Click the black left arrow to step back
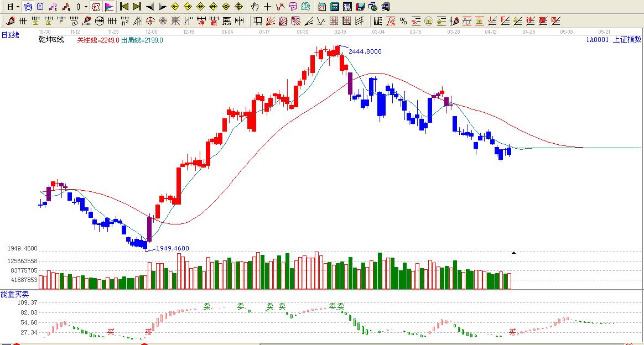The height and width of the screenshot is (345, 644). click(x=150, y=7)
